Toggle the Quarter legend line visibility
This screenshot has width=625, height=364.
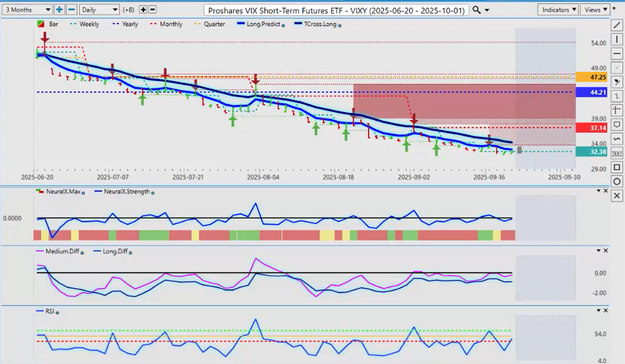213,25
